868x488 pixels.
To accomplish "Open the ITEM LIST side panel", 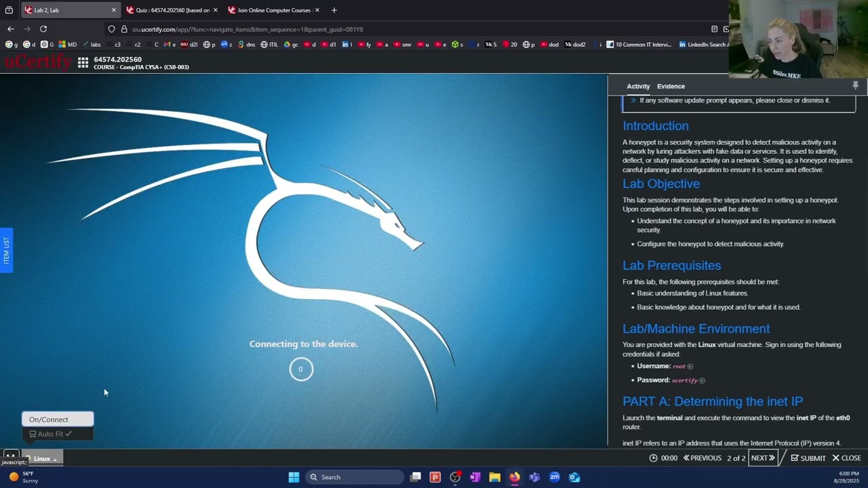I will pos(6,251).
